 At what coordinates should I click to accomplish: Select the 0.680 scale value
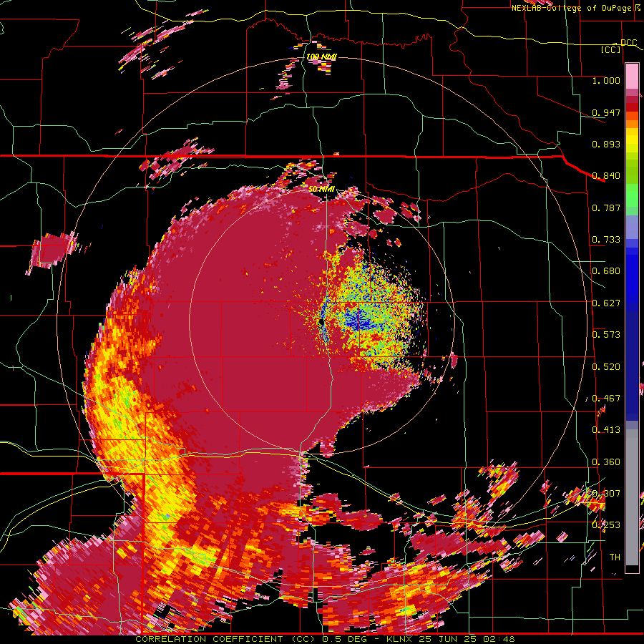coord(606,271)
